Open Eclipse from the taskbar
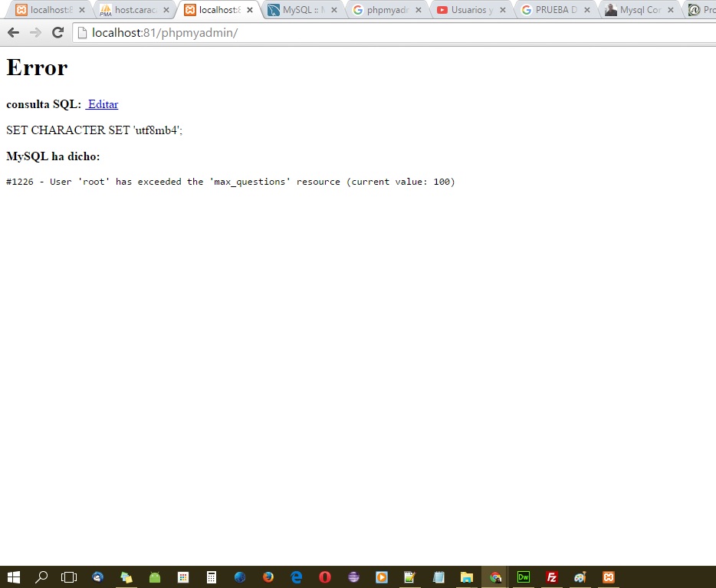This screenshot has width=716, height=588. 353,577
